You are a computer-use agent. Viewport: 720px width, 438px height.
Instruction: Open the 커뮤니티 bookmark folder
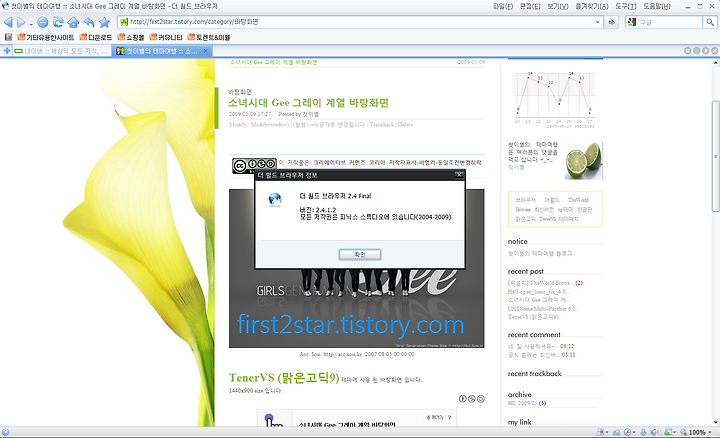pyautogui.click(x=166, y=37)
